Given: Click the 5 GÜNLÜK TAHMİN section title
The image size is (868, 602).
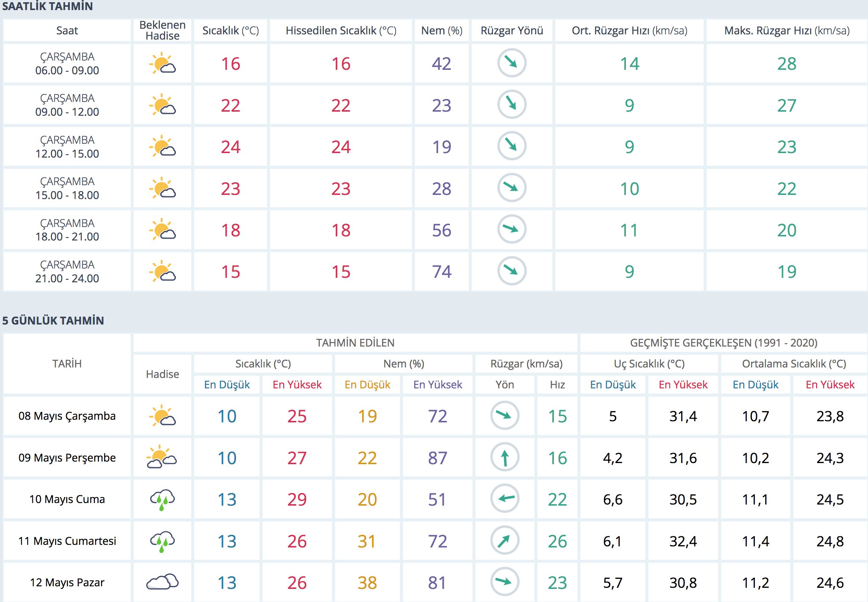Looking at the screenshot, I should (53, 321).
